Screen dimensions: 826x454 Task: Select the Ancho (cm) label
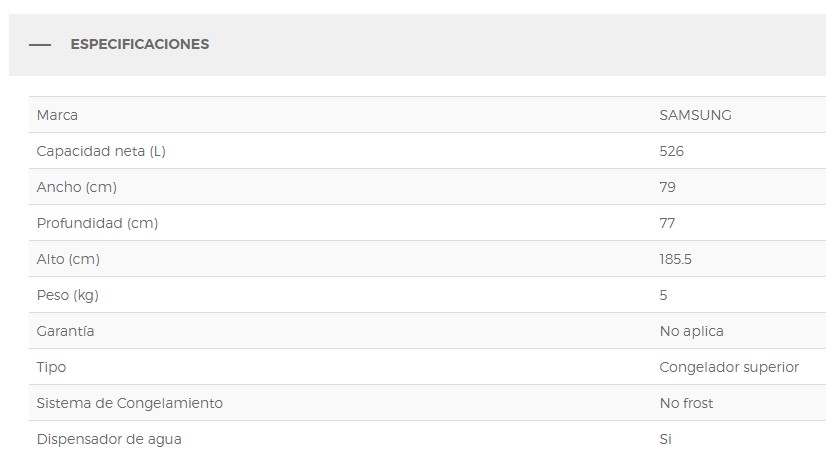pyautogui.click(x=77, y=187)
